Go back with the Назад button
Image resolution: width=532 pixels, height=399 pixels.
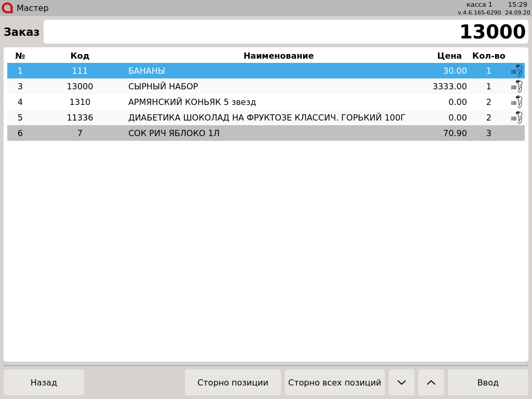point(44,382)
